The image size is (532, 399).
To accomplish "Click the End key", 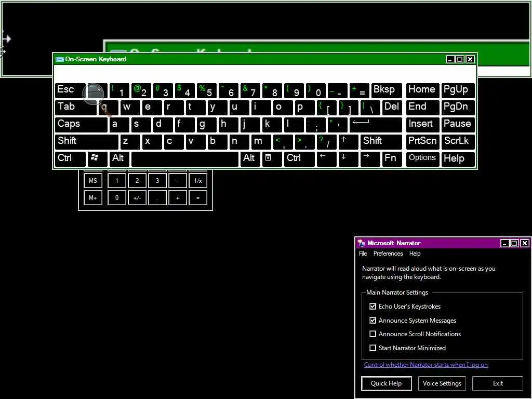I will click(422, 107).
